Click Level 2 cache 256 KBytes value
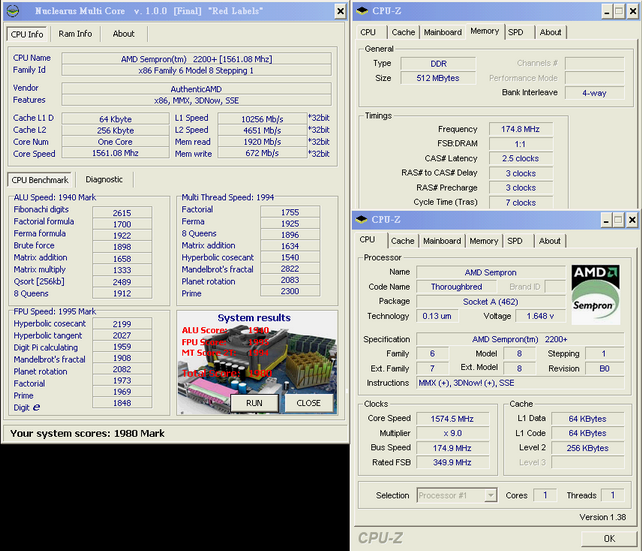 coord(588,448)
